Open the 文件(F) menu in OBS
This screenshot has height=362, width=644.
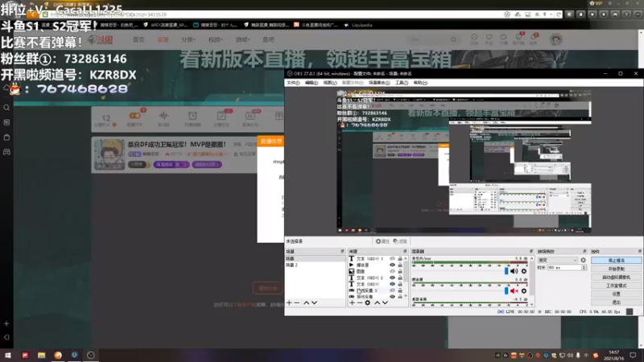[293, 83]
